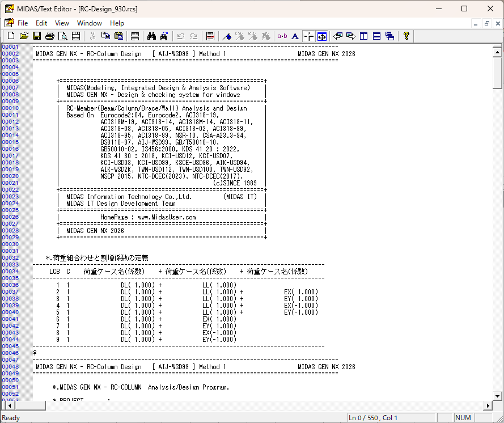Click line number 00001 in the gutter
504x423 pixels.
(x=10, y=47)
